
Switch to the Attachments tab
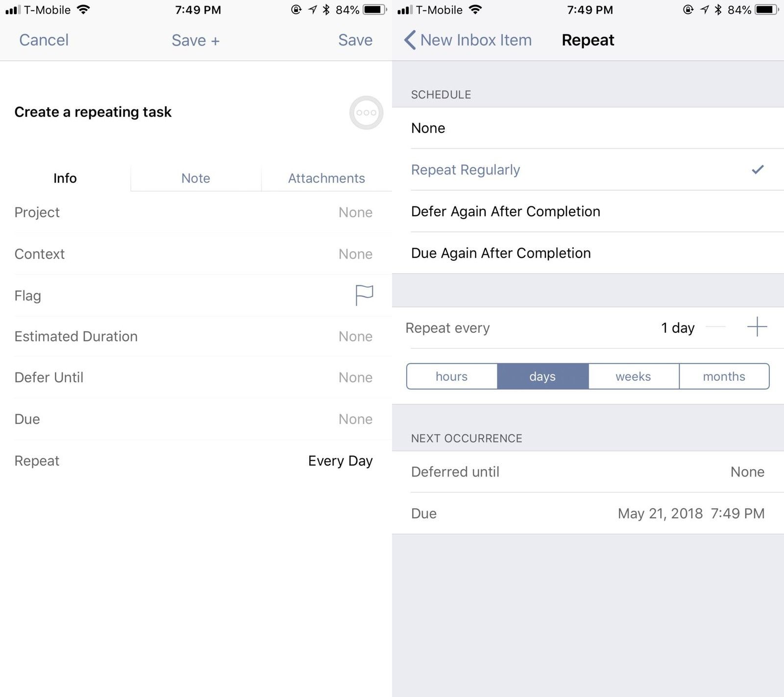click(x=326, y=178)
